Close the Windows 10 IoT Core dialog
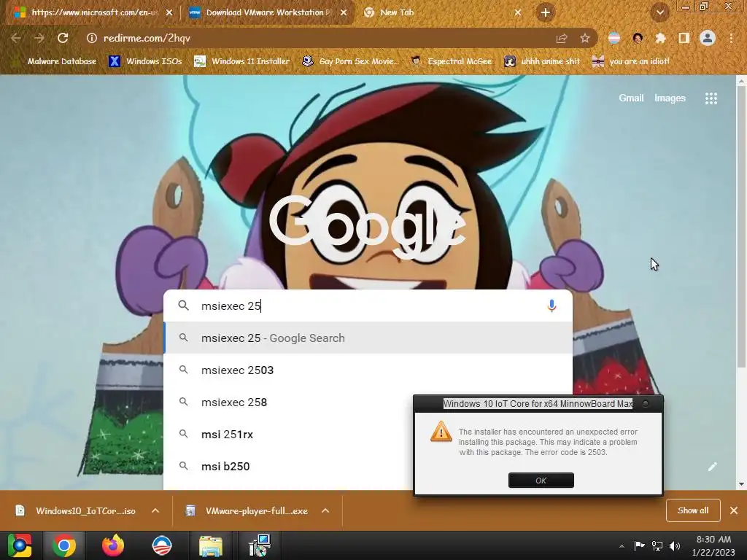Screen dimensions: 747x560 click(x=646, y=403)
